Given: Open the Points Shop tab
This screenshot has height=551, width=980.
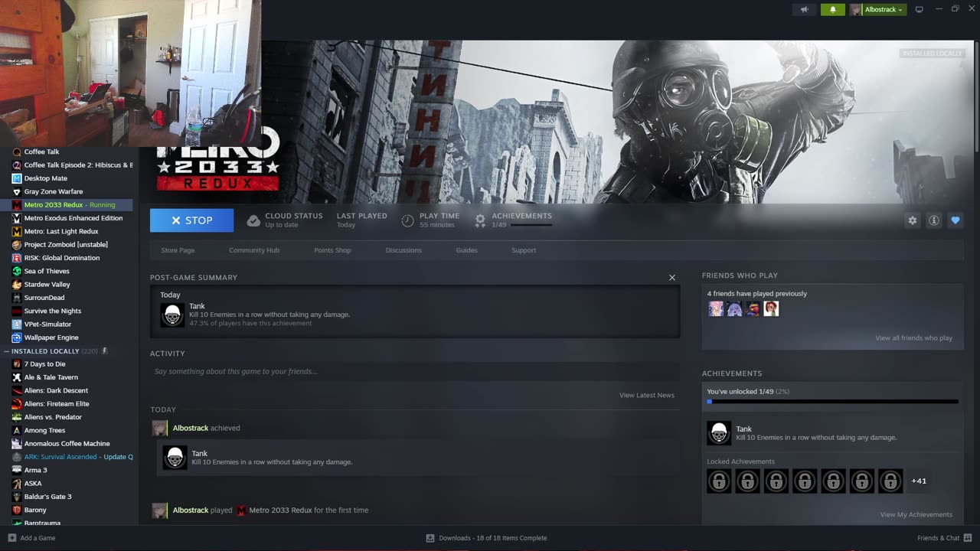Looking at the screenshot, I should [332, 250].
